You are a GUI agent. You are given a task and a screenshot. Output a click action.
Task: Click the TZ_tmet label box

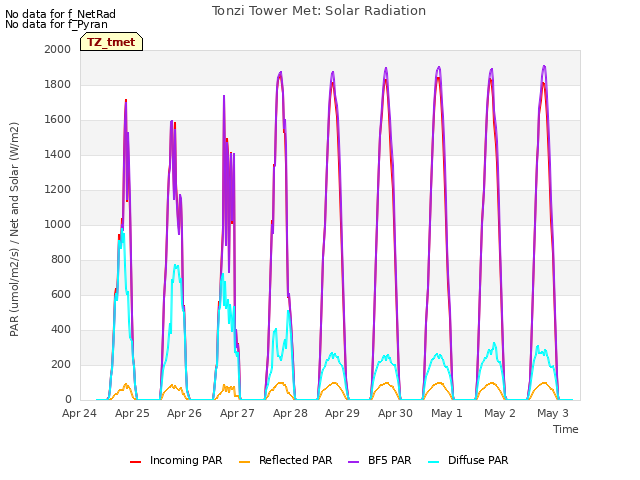tap(111, 42)
